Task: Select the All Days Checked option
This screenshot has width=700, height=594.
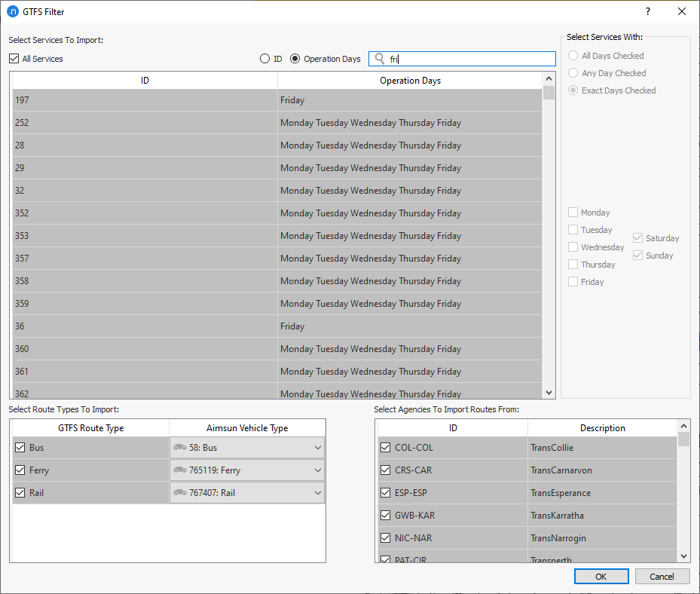Action: click(x=573, y=55)
